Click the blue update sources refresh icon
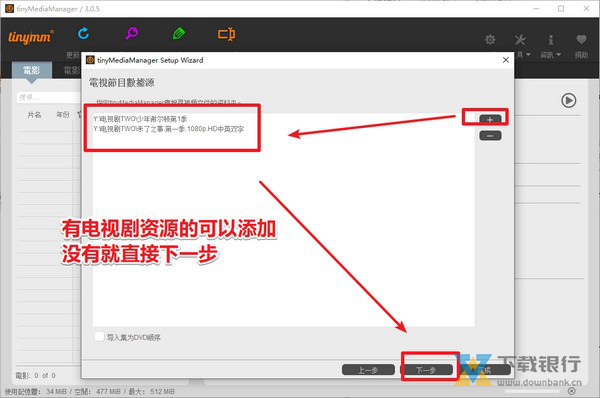 [x=83, y=34]
